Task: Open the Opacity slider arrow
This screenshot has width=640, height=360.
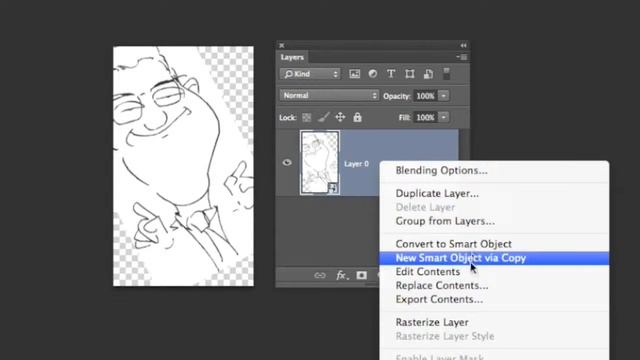Action: click(x=443, y=96)
